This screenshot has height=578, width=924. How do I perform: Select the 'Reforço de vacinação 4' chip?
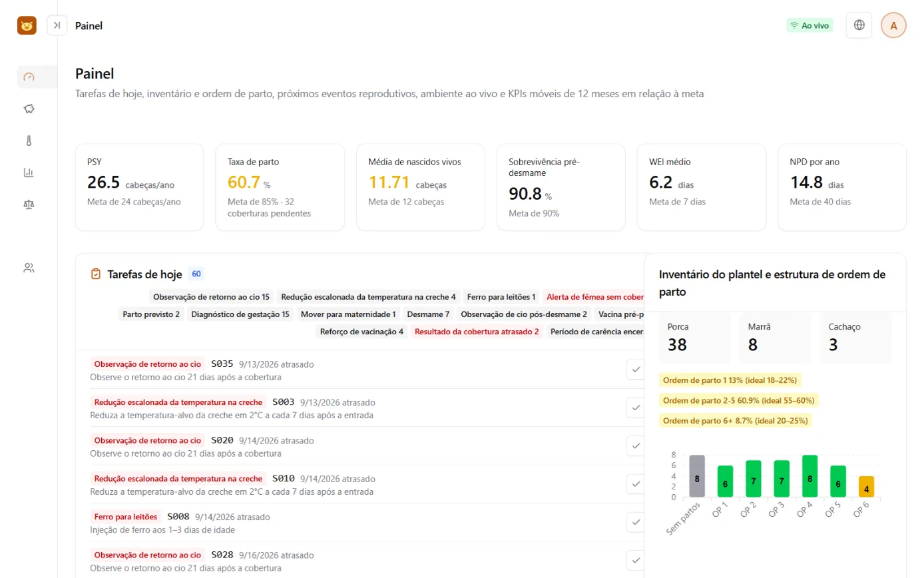361,332
